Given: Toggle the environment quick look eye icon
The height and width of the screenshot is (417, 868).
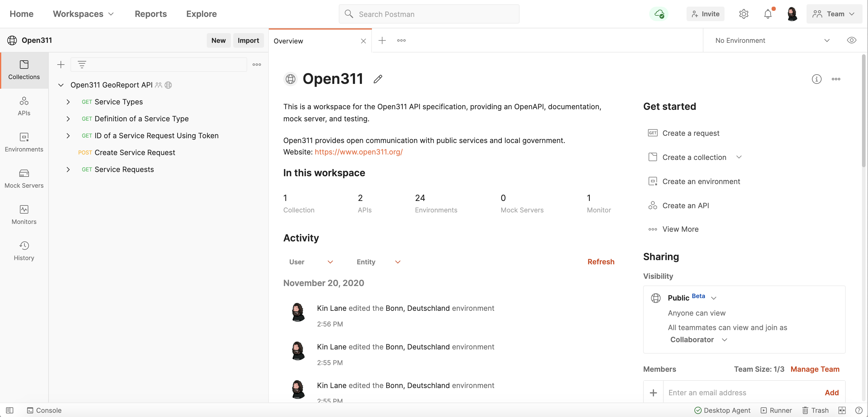Looking at the screenshot, I should coord(851,40).
